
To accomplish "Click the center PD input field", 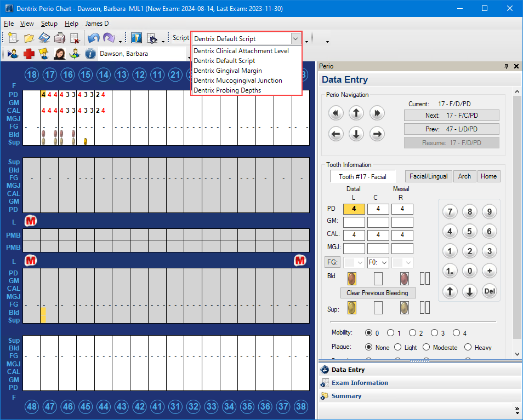I will coord(378,209).
